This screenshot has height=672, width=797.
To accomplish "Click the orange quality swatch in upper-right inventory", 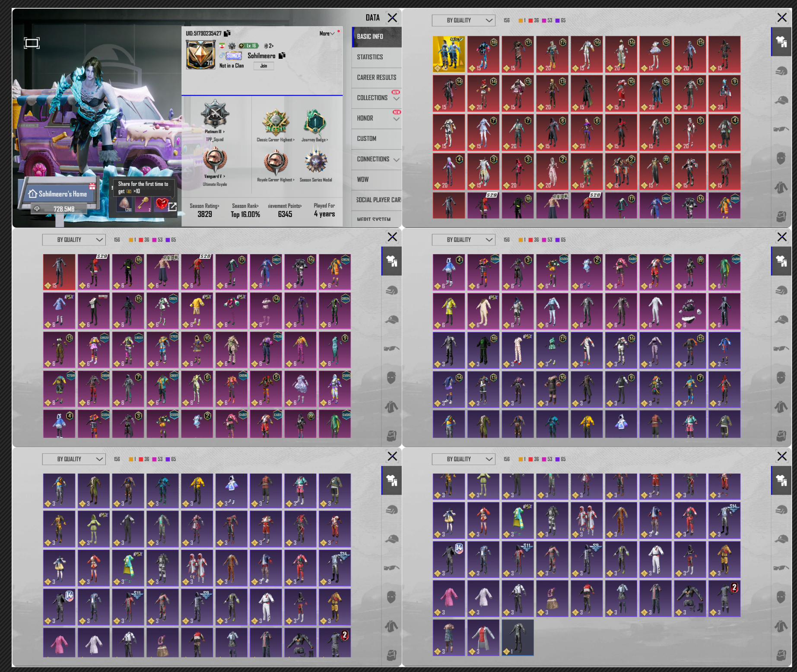I will (x=521, y=20).
